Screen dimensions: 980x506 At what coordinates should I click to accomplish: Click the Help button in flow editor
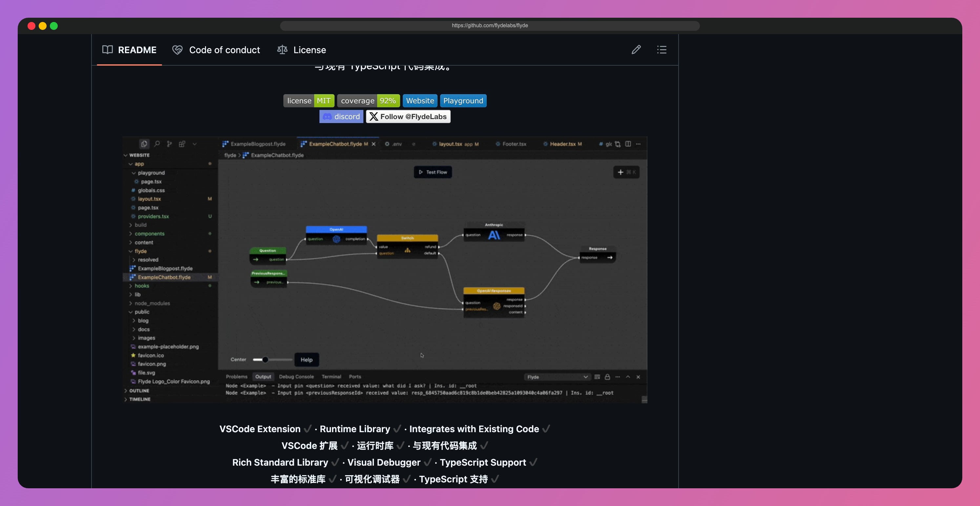[307, 360]
